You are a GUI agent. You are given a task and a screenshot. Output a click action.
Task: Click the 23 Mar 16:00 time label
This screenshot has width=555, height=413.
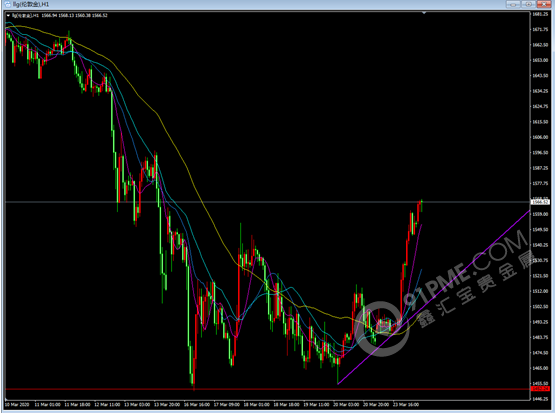406,405
